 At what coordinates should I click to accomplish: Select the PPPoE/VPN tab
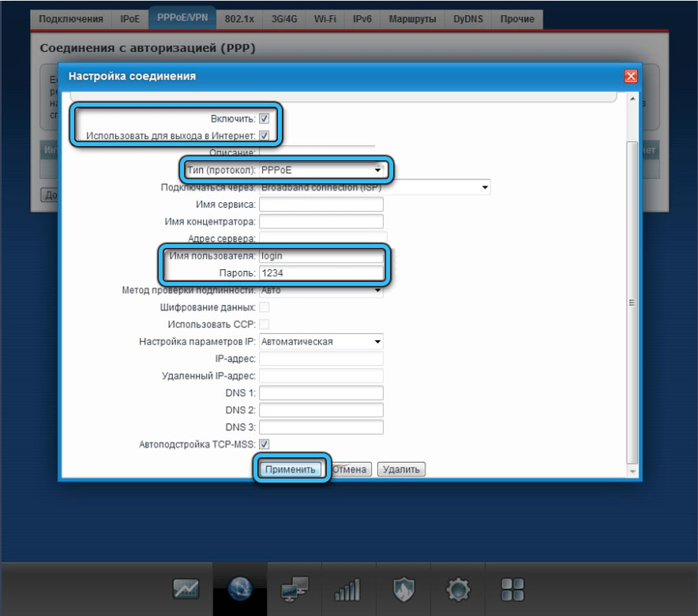point(182,18)
